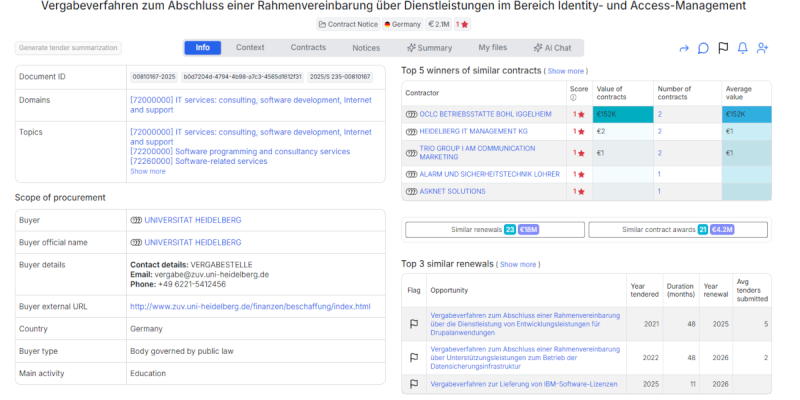Click the €4.2M badge on contract awards

pos(722,230)
